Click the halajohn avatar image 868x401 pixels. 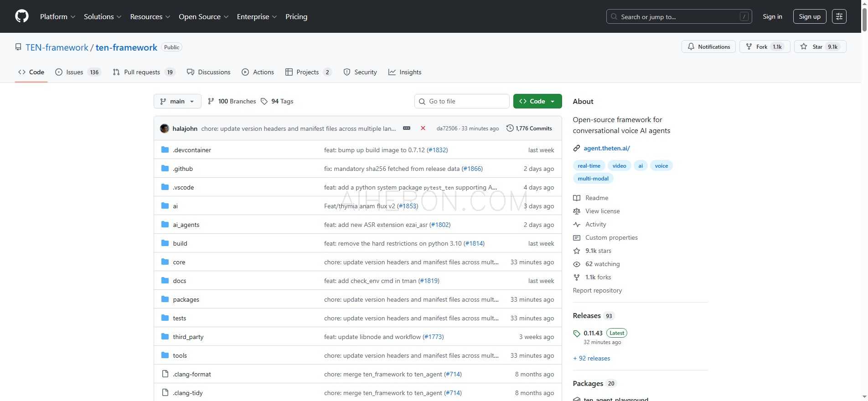point(165,129)
